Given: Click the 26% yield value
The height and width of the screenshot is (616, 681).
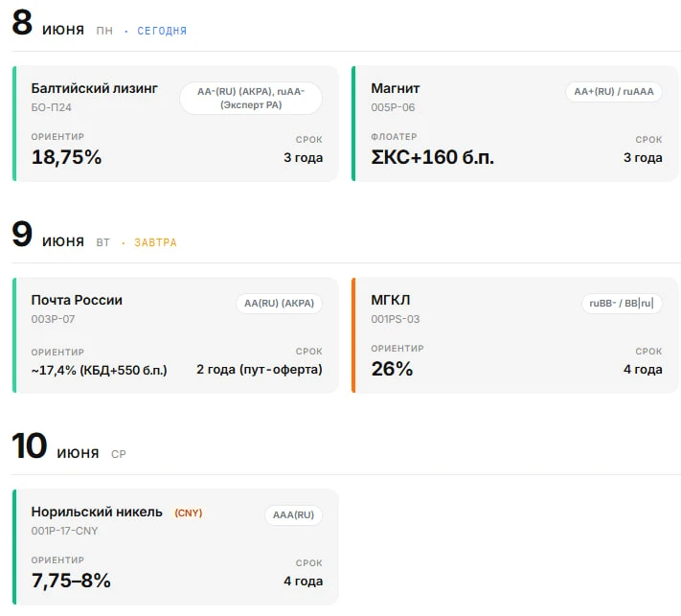Looking at the screenshot, I should click(x=392, y=369).
